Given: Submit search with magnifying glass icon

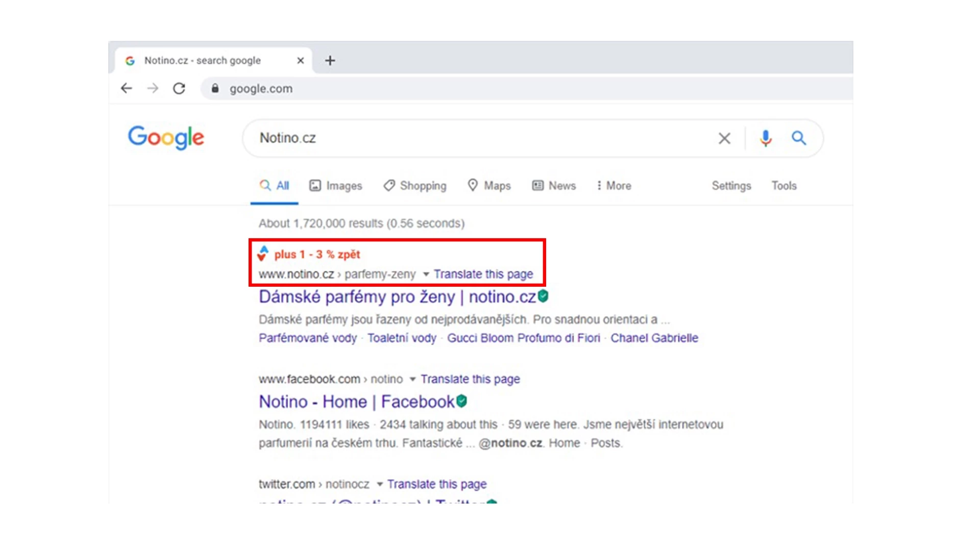Looking at the screenshot, I should click(x=799, y=138).
